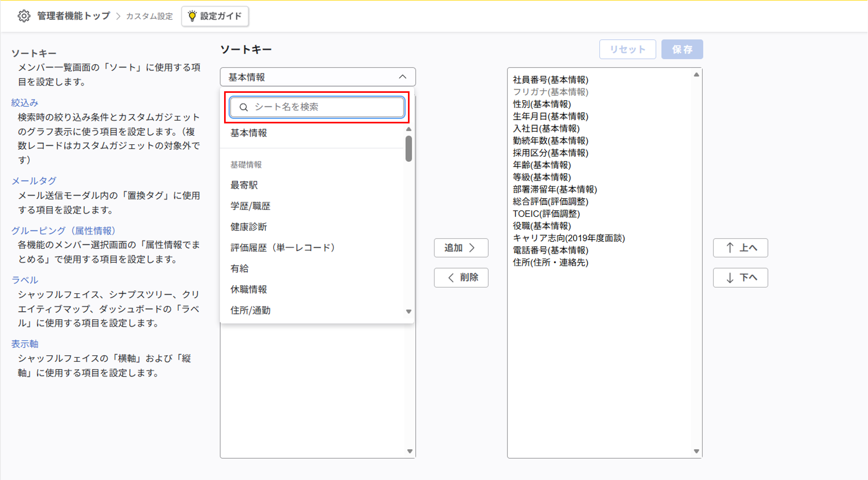Select 健康診断 in the dropdown list

[248, 227]
